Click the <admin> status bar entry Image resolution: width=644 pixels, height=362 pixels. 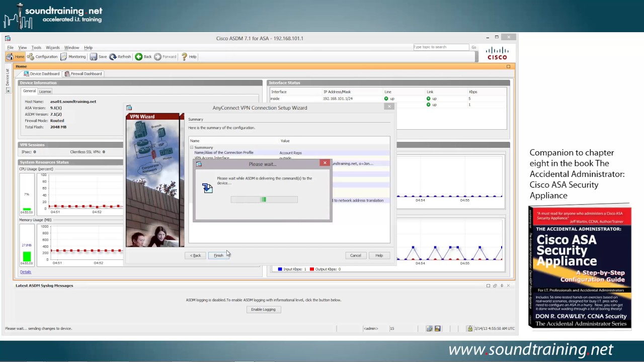[x=371, y=328]
